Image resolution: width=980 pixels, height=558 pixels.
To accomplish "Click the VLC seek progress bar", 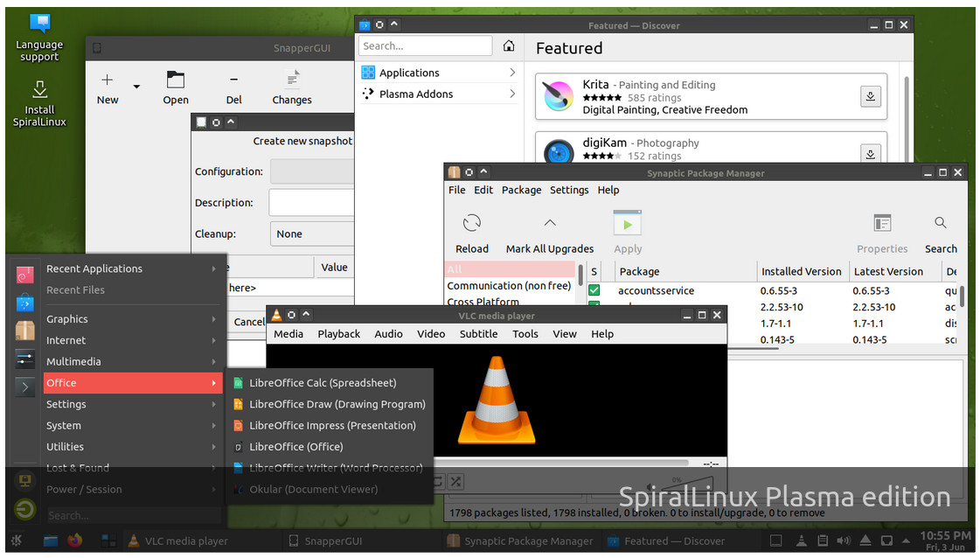I will coord(561,464).
